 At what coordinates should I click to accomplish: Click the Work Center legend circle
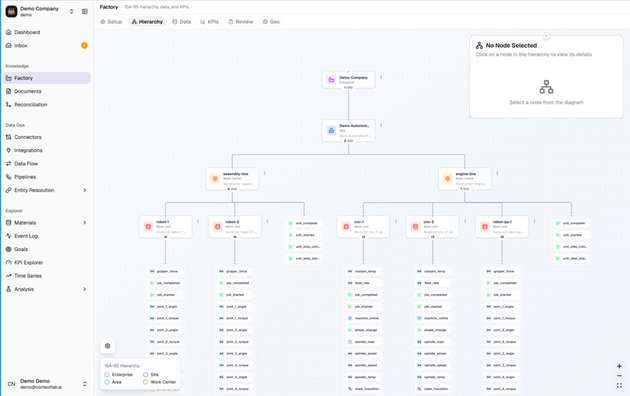click(145, 382)
